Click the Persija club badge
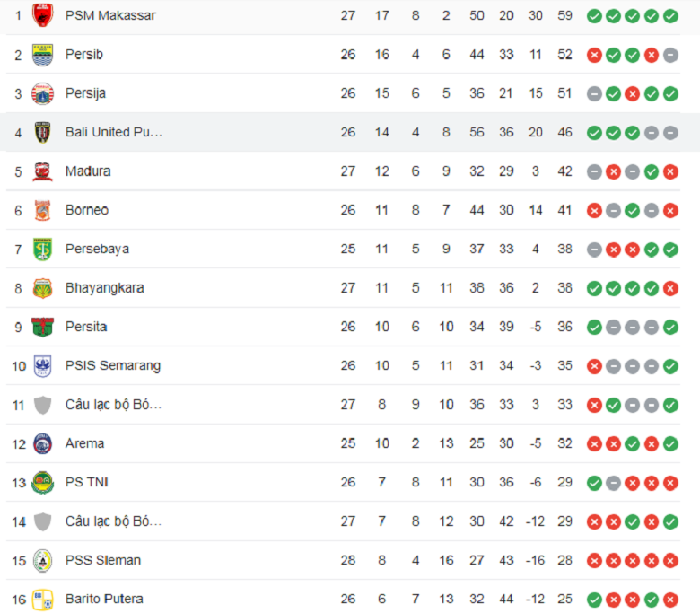Screen dimensions: 700x613 [42, 93]
